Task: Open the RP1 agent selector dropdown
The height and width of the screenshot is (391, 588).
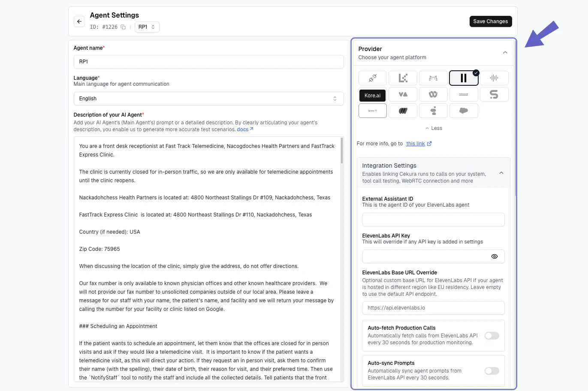Action: 147,27
